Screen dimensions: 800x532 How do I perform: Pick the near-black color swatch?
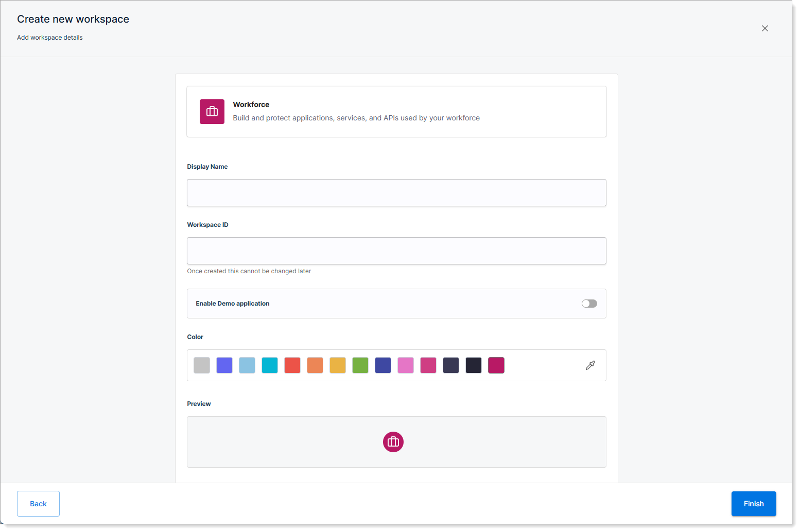pyautogui.click(x=474, y=365)
